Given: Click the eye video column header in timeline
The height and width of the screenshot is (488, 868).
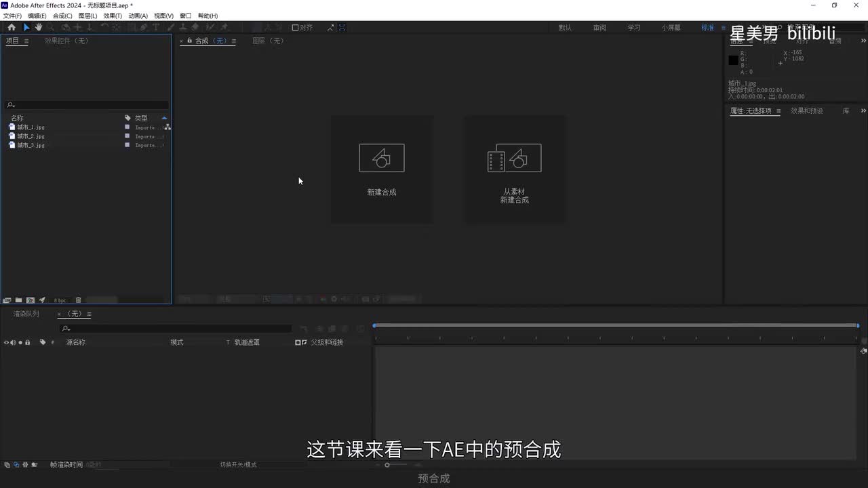Looking at the screenshot, I should click(x=6, y=342).
